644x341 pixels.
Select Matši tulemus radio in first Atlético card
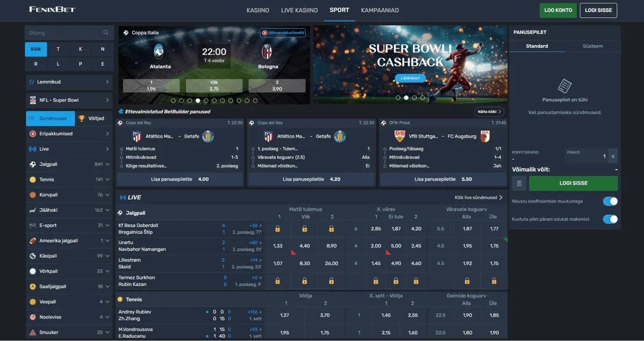[121, 149]
